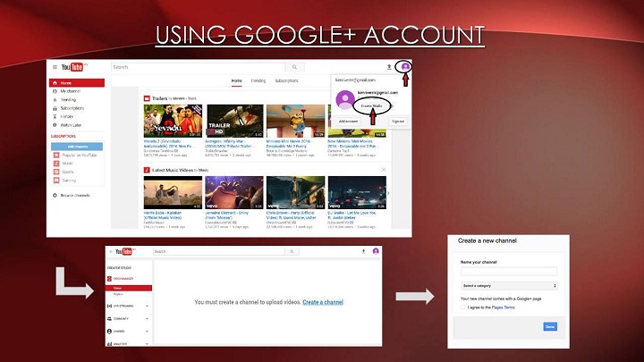
Task: Open hamburger menu on YouTube home page
Action: 55,67
